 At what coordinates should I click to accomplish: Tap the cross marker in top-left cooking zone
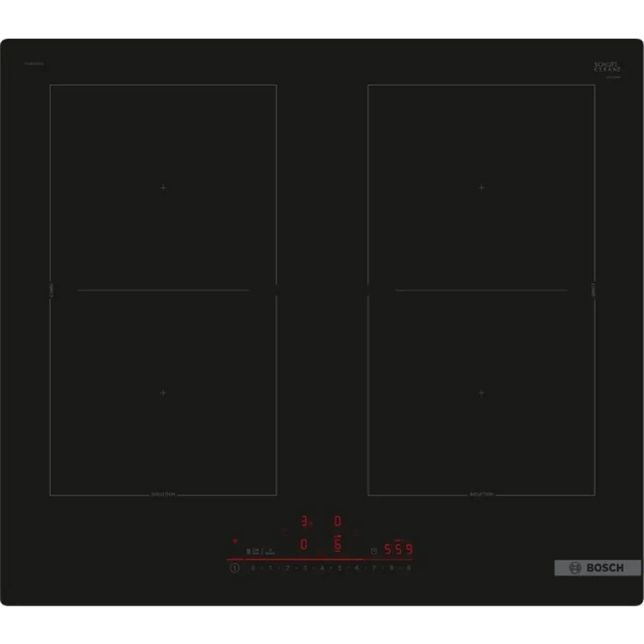click(x=164, y=188)
